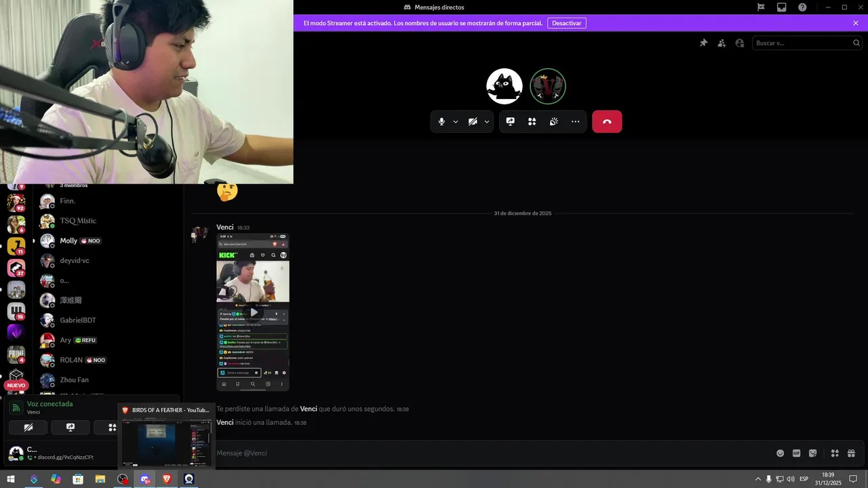Screen dimensions: 868x488
Task: Click the NUEVO unread indicator
Action: [16, 385]
